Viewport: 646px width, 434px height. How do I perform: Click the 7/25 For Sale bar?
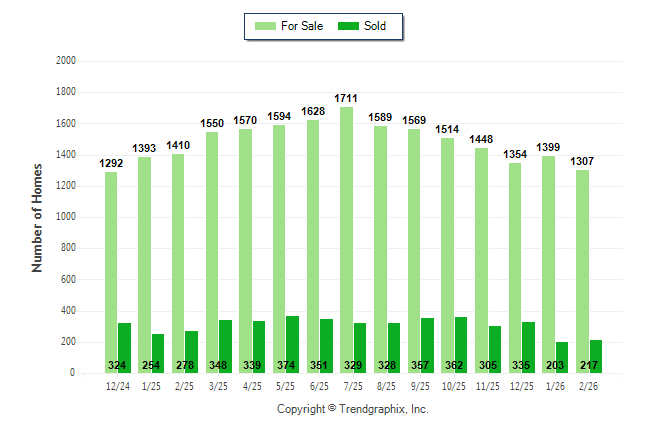(346, 240)
